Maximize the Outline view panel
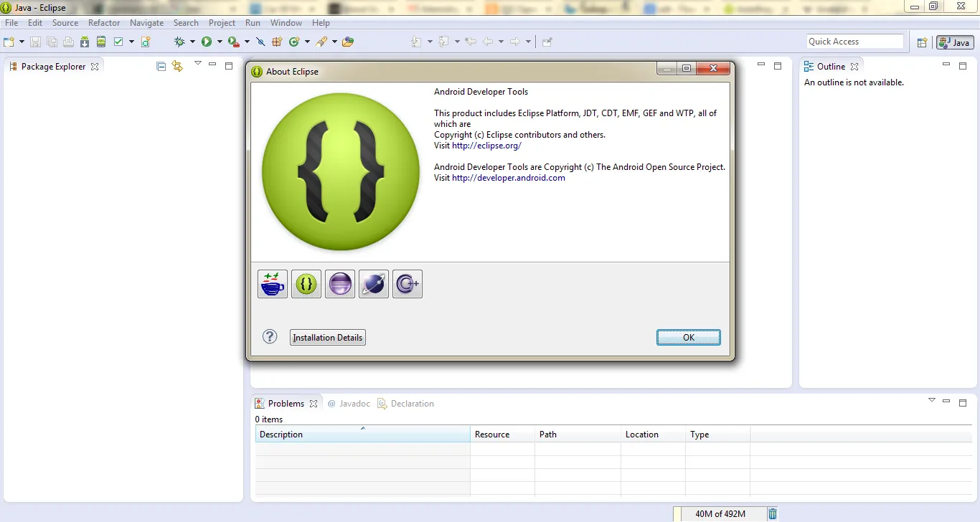Screen dimensions: 980x522 [963, 66]
